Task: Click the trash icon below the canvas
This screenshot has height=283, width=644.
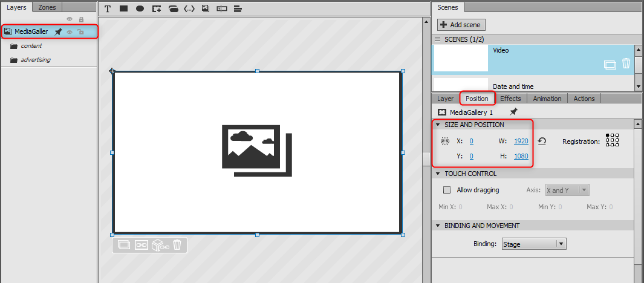Action: coord(177,245)
